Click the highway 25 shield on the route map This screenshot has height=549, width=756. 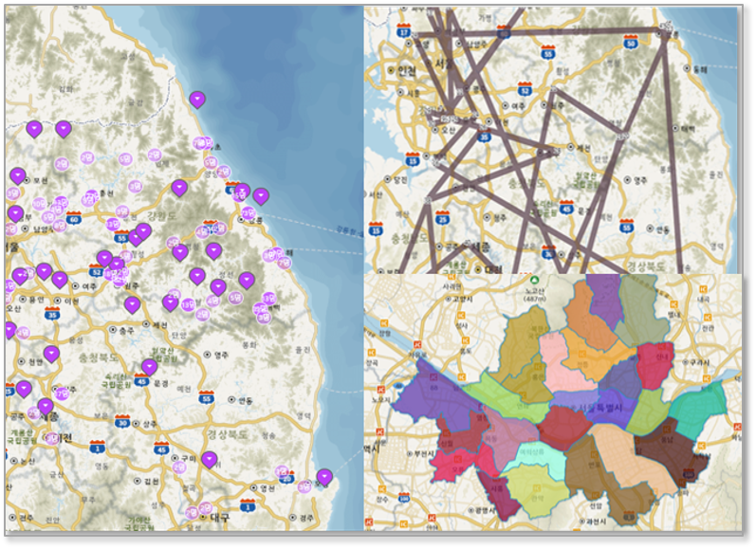click(x=442, y=219)
